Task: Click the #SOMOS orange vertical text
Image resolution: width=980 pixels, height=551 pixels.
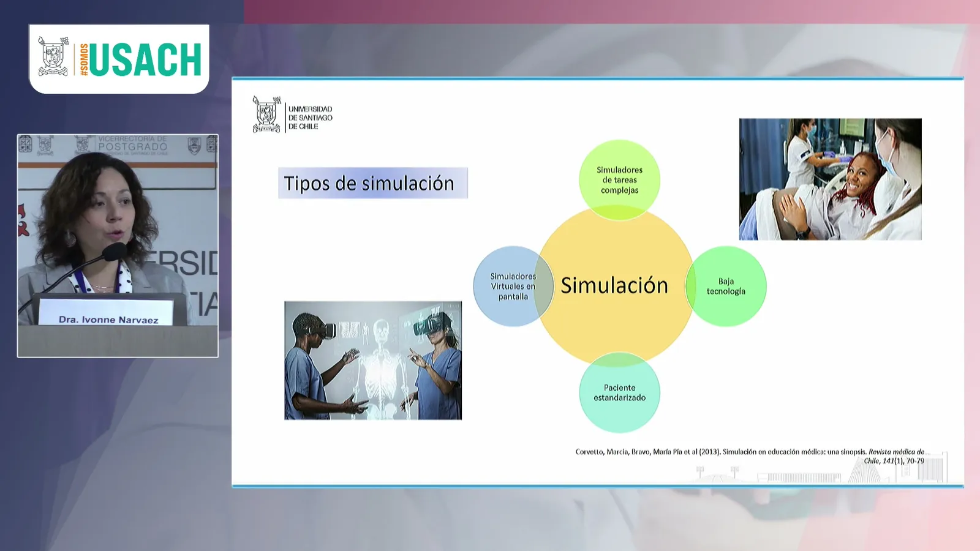Action: pos(84,59)
